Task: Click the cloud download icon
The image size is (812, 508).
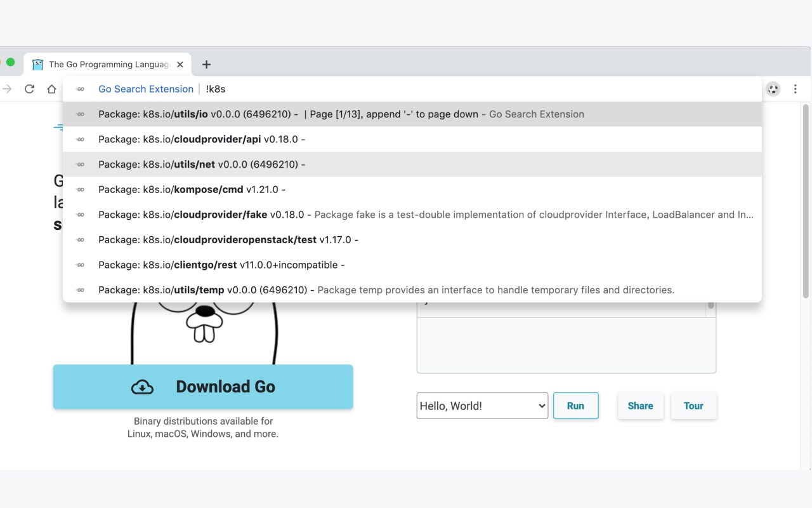Action: coord(142,387)
